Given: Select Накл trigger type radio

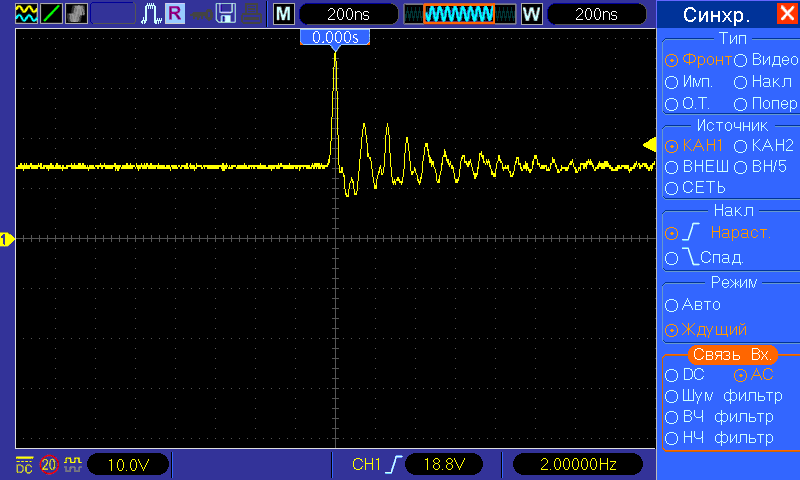Looking at the screenshot, I should pos(763,82).
